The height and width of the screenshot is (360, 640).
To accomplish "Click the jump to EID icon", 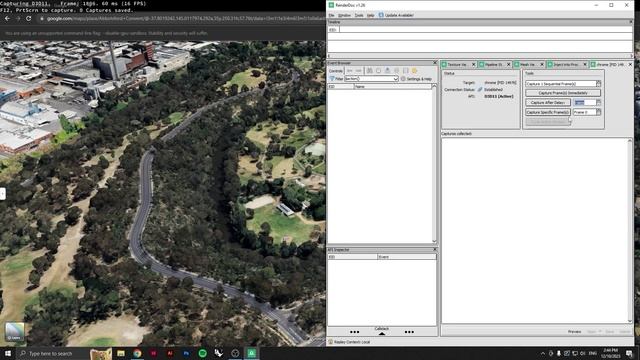I will 378,71.
